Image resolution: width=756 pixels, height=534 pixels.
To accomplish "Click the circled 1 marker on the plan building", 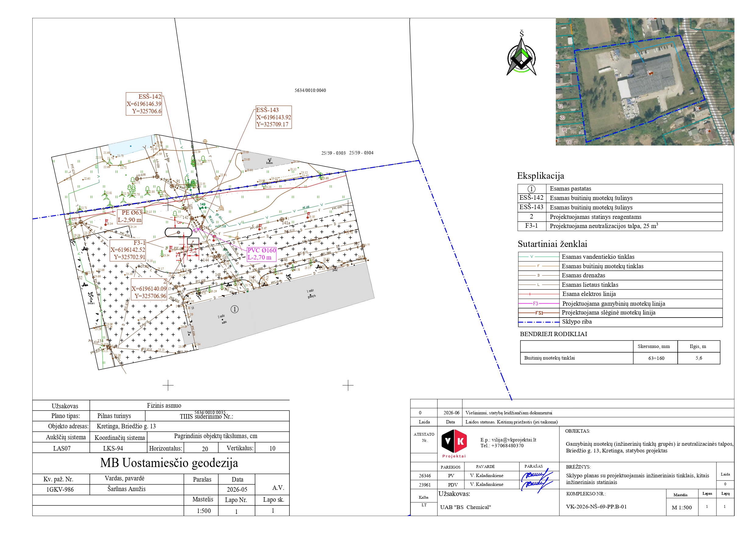I will coord(234,309).
